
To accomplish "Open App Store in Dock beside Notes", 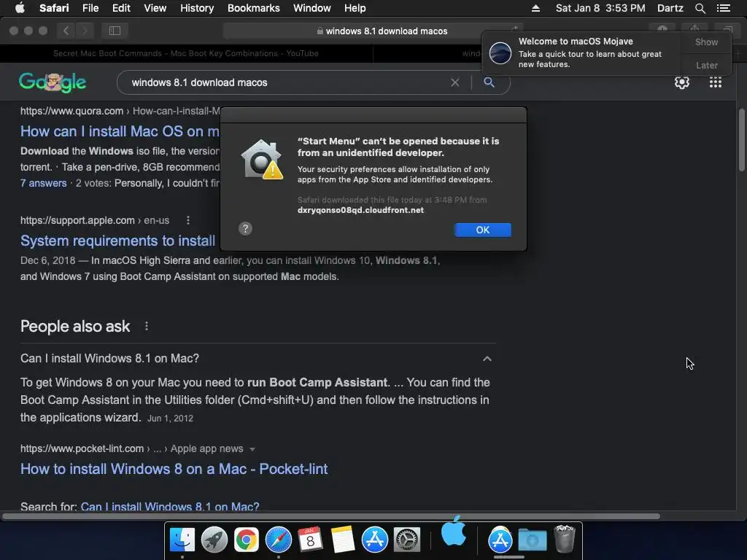I will pos(375,540).
